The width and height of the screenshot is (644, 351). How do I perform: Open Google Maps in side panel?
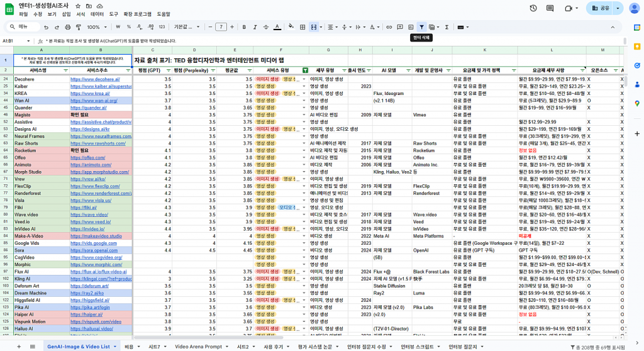click(x=637, y=104)
